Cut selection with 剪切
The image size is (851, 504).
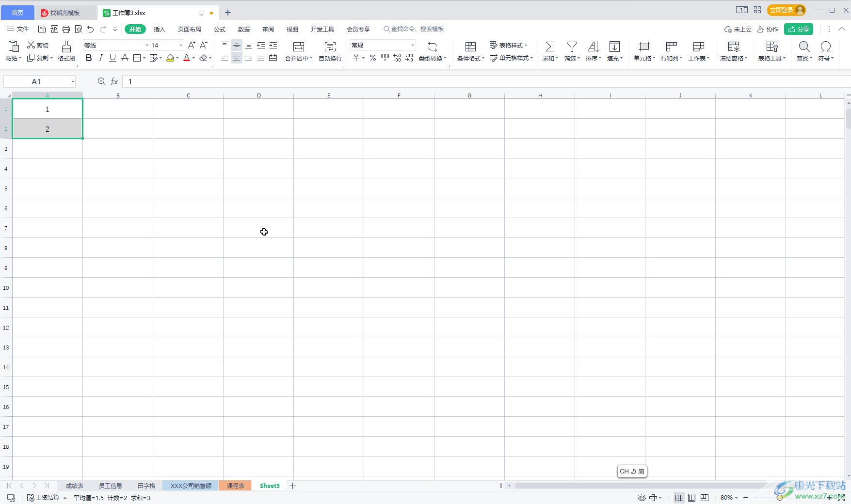38,45
